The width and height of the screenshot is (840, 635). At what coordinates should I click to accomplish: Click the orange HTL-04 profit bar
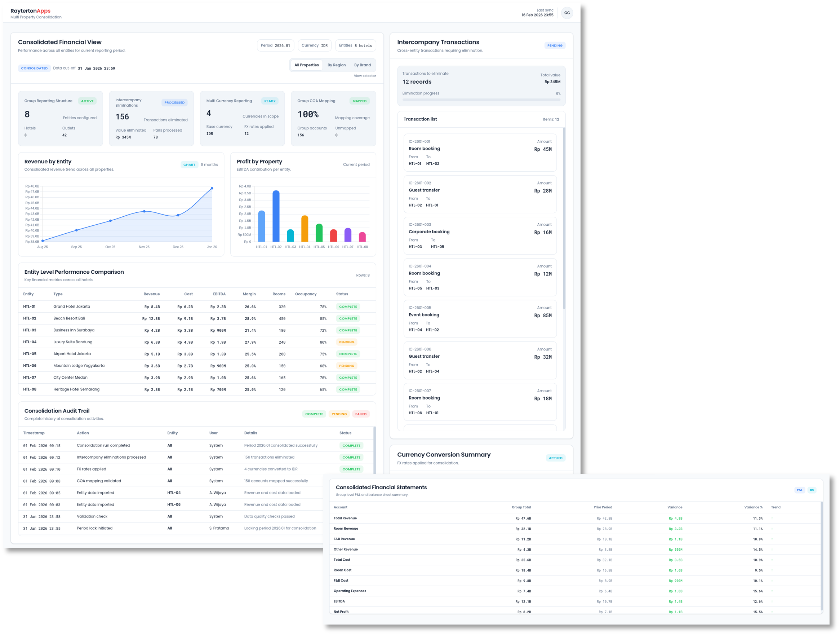click(x=305, y=228)
